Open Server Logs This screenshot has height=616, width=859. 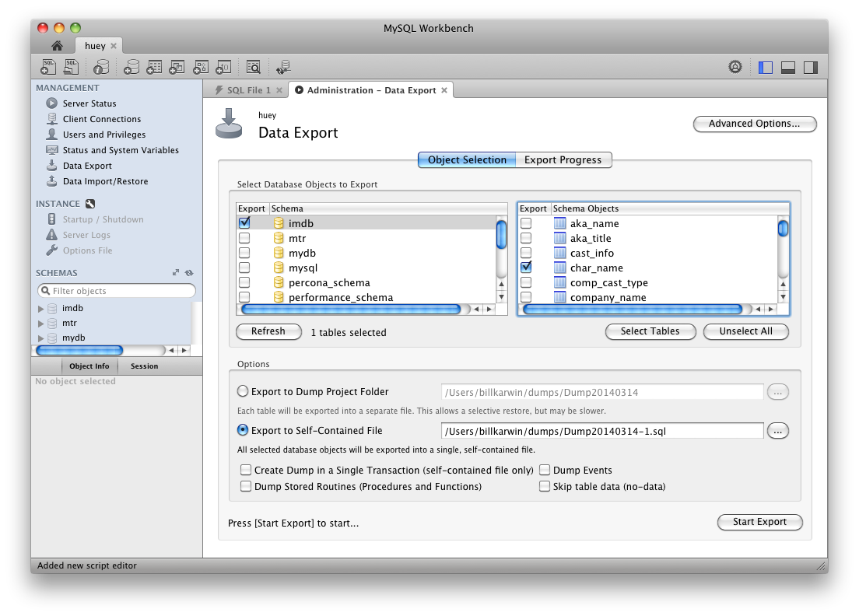tap(86, 235)
